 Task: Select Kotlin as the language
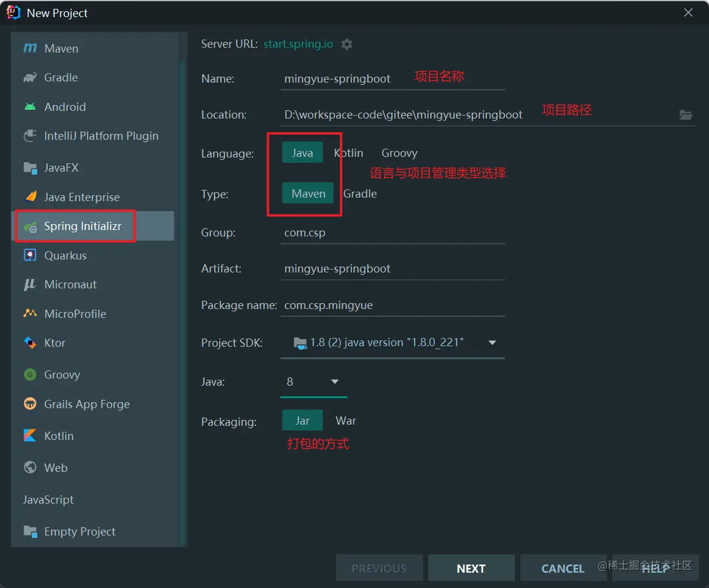[x=349, y=153]
